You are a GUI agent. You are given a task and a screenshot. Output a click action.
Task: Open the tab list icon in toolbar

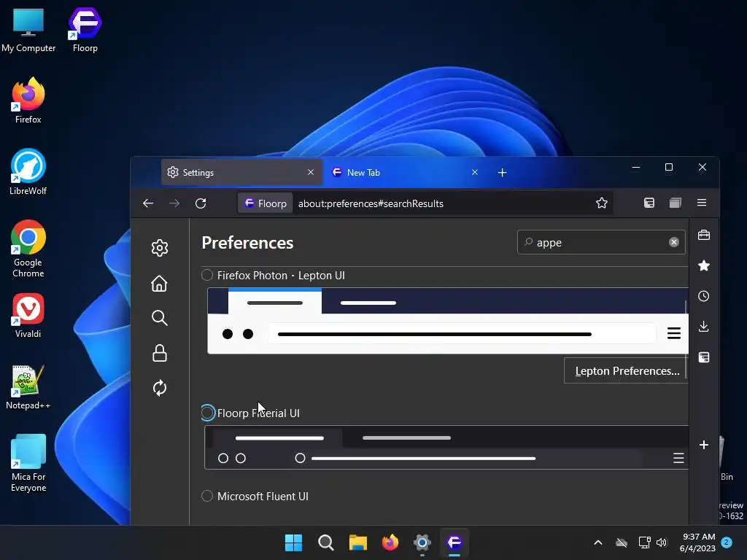coord(675,203)
